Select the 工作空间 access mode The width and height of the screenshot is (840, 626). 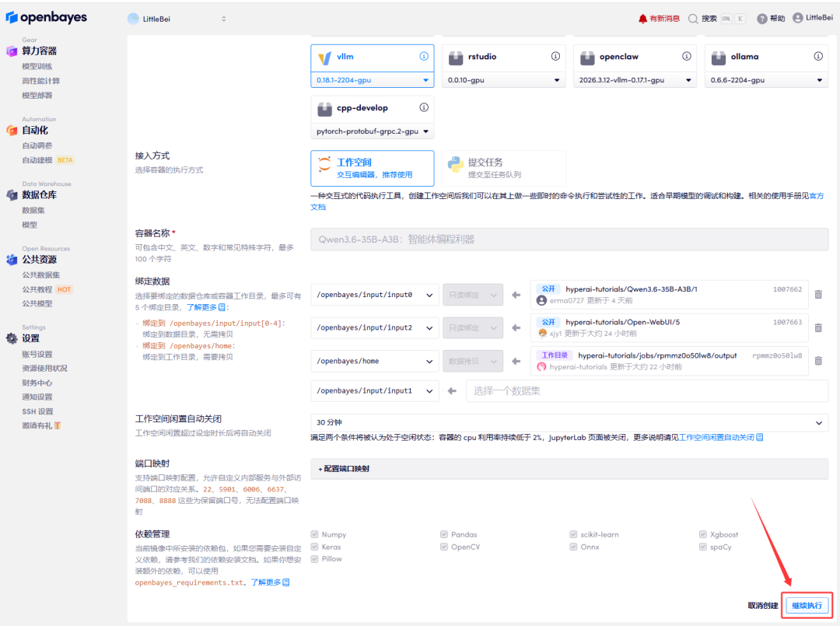373,168
